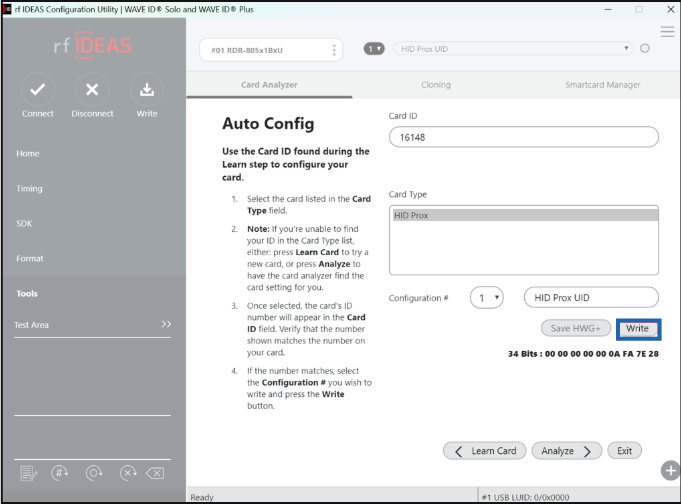
Task: Switch to the Card Analyzer tab
Action: (x=269, y=85)
